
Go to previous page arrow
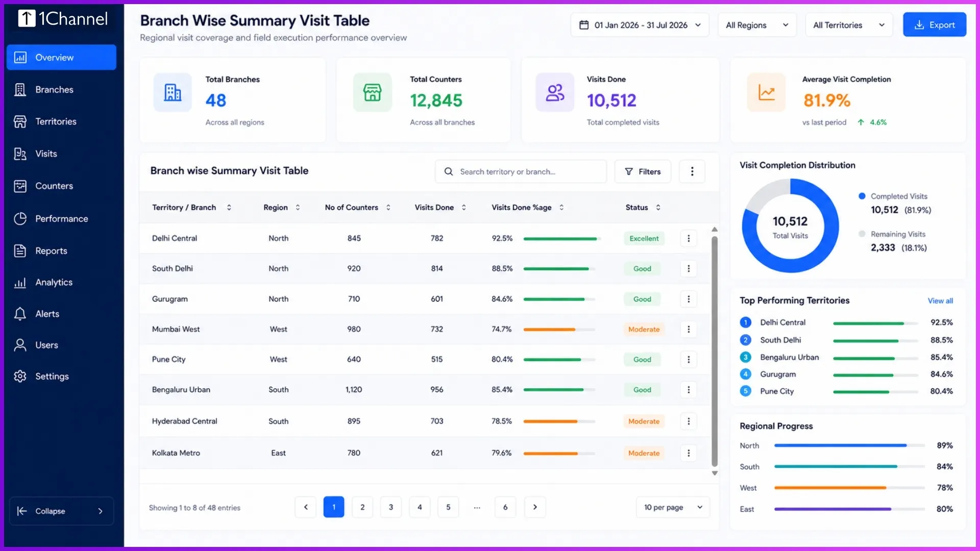306,507
